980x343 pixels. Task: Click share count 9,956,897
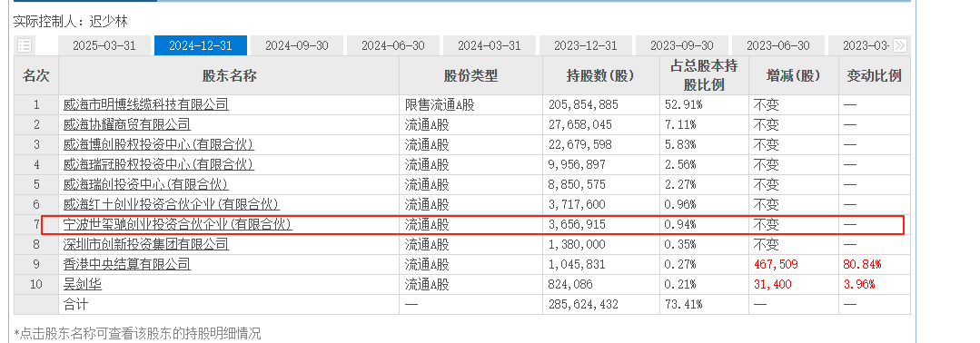click(x=577, y=165)
